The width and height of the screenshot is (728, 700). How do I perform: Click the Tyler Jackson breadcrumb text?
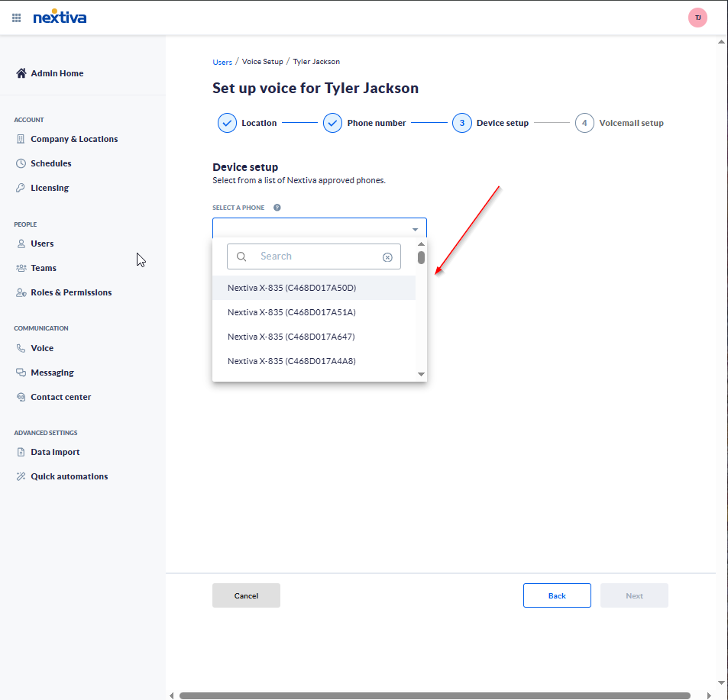316,62
